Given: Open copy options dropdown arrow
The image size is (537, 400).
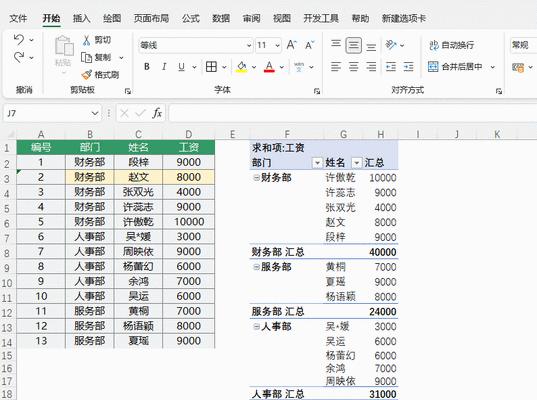Looking at the screenshot, I should click(x=121, y=58).
